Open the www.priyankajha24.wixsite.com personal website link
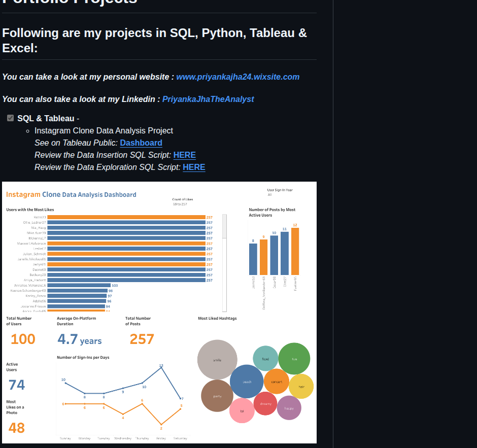The height and width of the screenshot is (448, 477). 237,77
